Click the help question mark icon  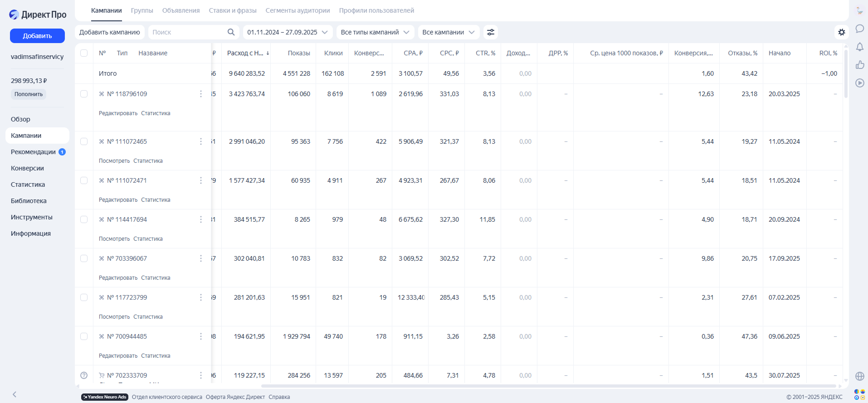coord(84,375)
